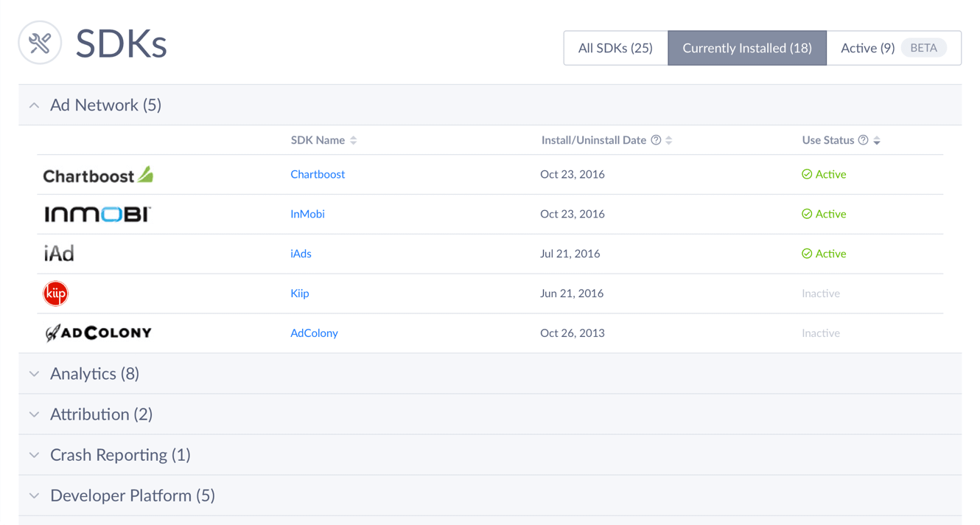
Task: Click the SDKs wrench tools icon
Action: [40, 43]
